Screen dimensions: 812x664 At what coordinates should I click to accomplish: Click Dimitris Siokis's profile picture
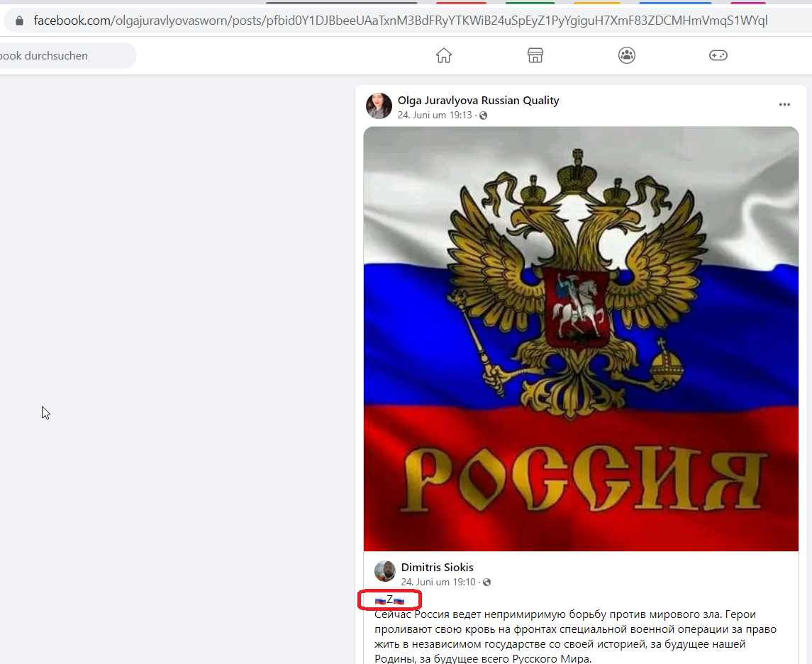(385, 571)
